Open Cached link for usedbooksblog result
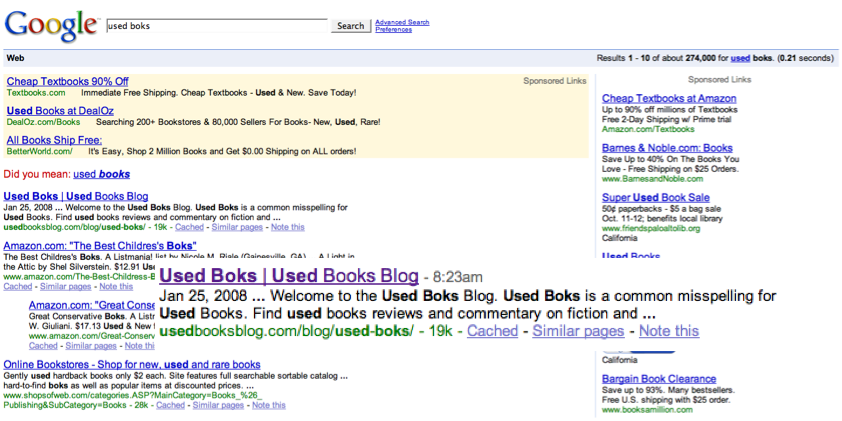 (x=190, y=227)
